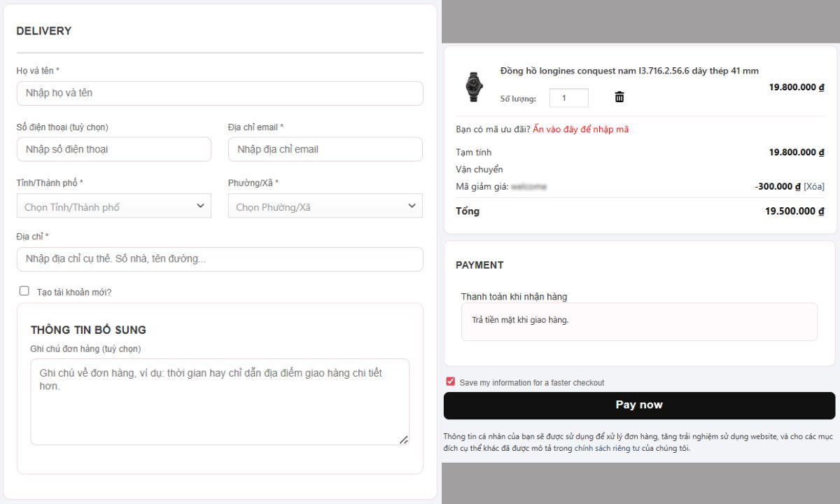Click the Longines watch product thumbnail
Viewport: 840px width, 504px height.
tap(474, 87)
